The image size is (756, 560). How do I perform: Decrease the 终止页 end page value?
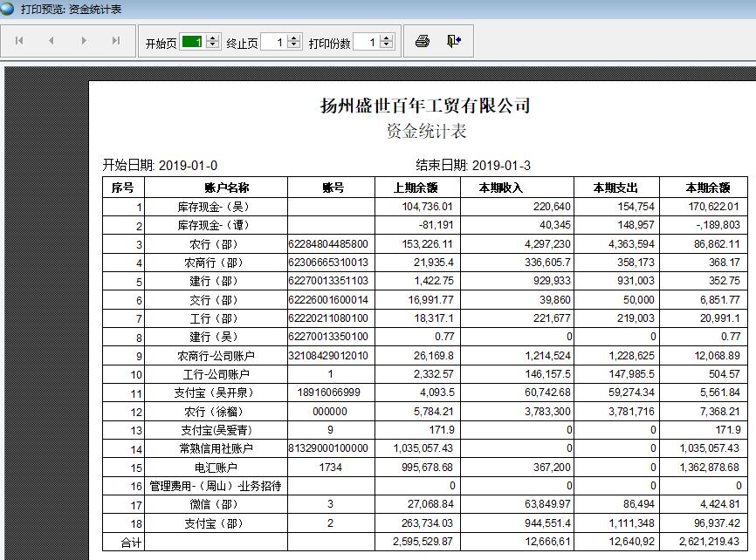pyautogui.click(x=294, y=44)
